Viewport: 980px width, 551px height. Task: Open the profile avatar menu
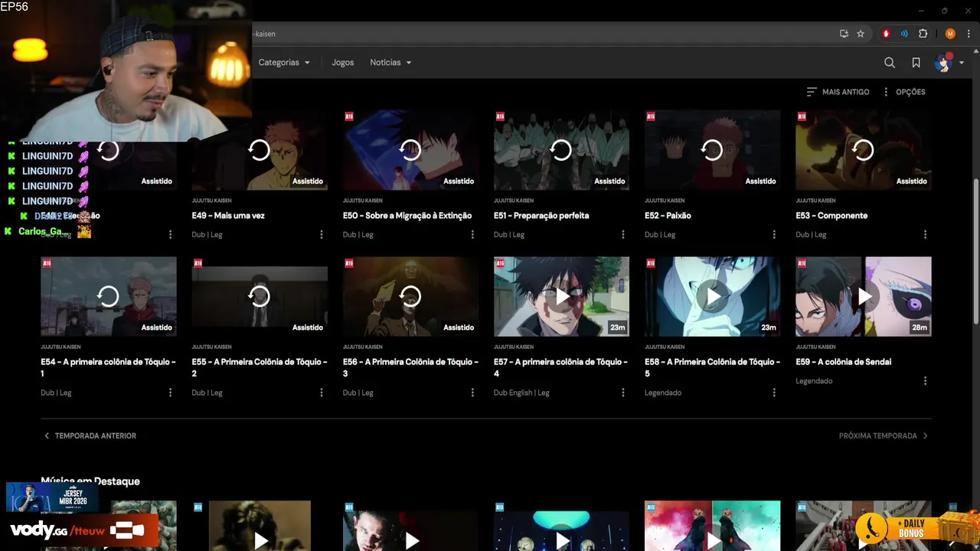pos(949,63)
